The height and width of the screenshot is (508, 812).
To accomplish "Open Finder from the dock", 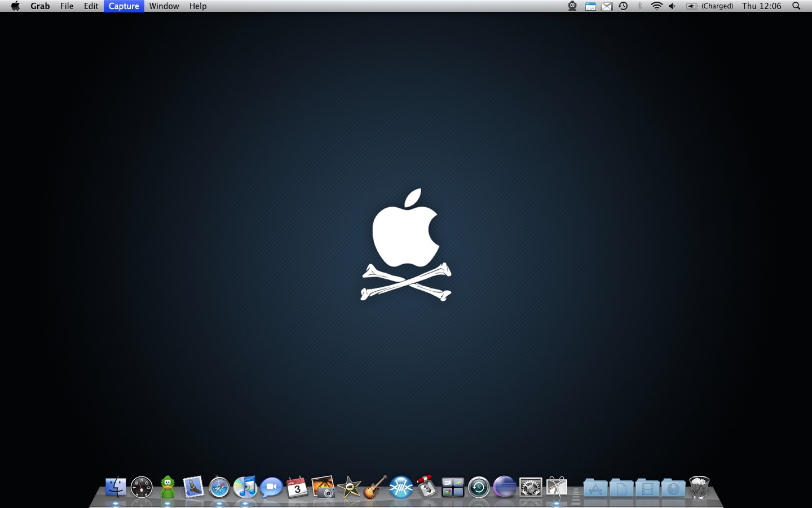I will [116, 487].
